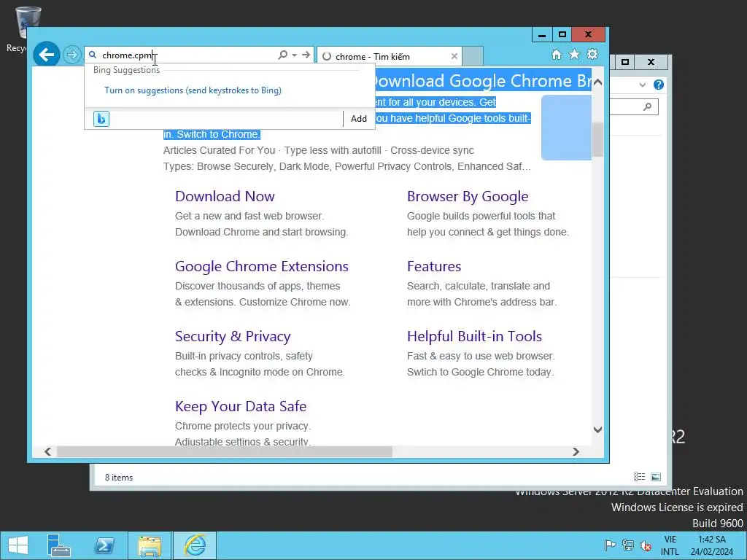Switch Explorer window to large icons view
The width and height of the screenshot is (747, 560).
[x=656, y=477]
